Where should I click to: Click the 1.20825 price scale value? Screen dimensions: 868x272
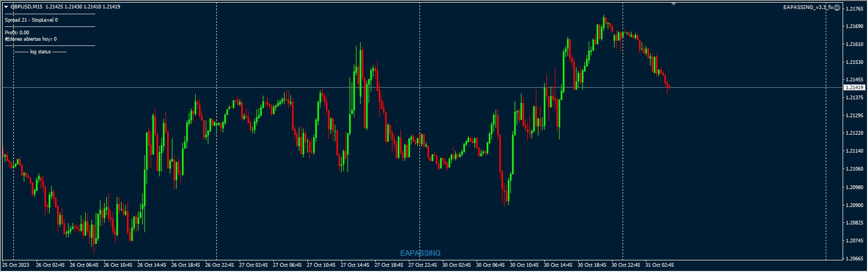(x=855, y=223)
